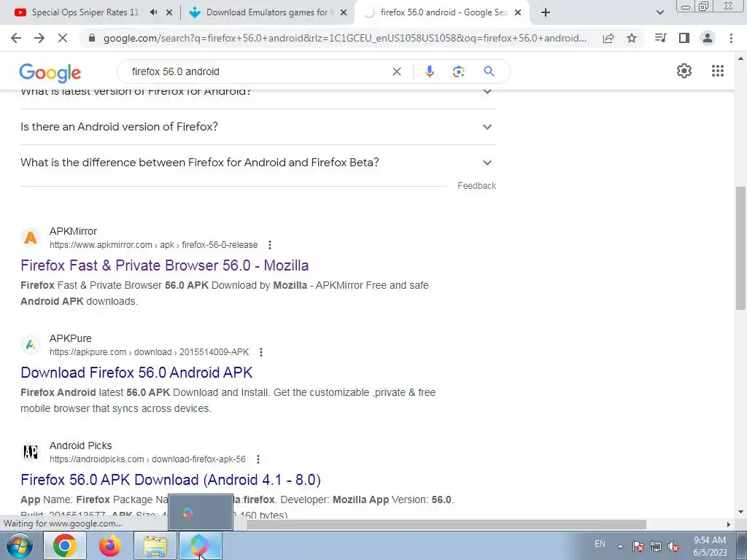747x560 pixels.
Task: Expand Firefox for Android vs Beta question
Action: tap(258, 163)
